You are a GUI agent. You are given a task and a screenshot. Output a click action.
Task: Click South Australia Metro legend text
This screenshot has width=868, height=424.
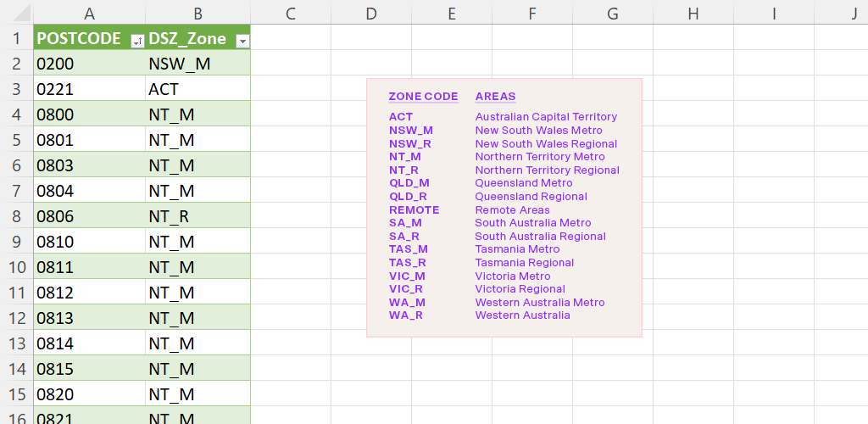[533, 223]
